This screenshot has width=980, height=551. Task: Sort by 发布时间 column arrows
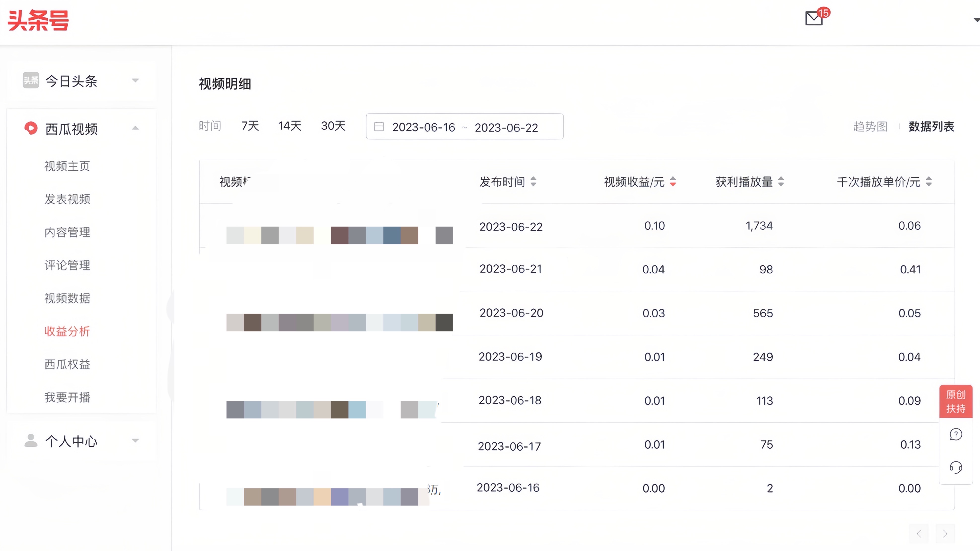coord(534,182)
